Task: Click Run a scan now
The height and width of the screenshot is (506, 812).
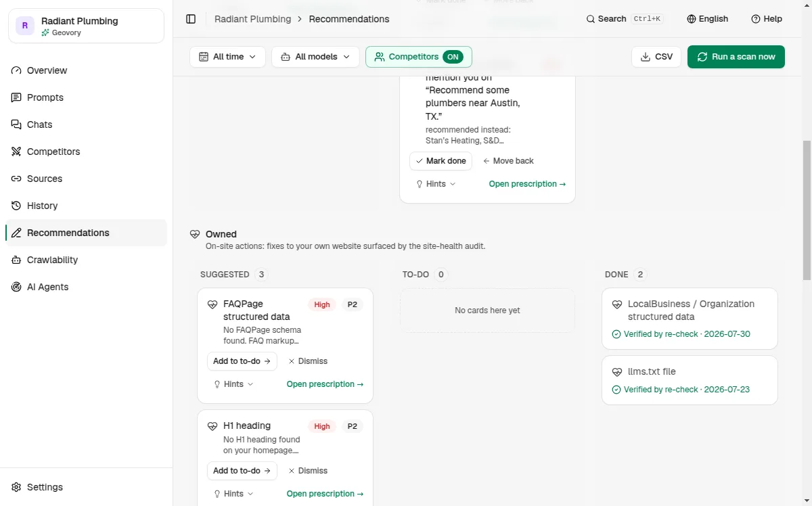Action: coord(736,57)
